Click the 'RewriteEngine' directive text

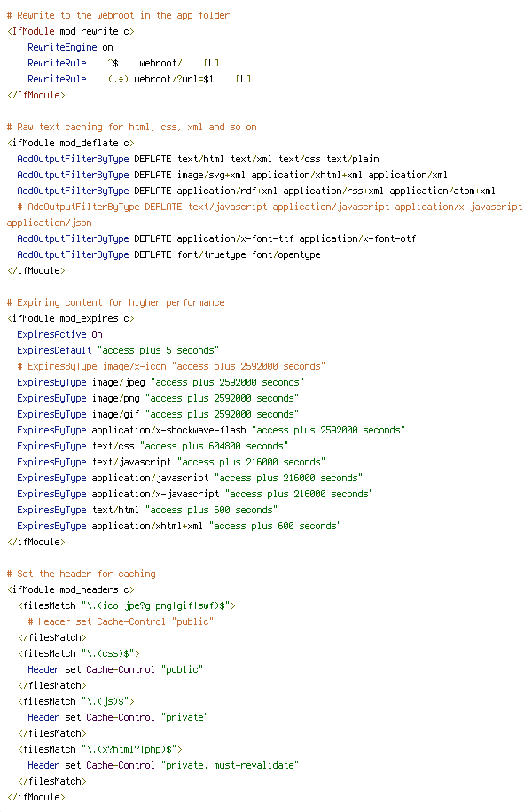pyautogui.click(x=62, y=47)
